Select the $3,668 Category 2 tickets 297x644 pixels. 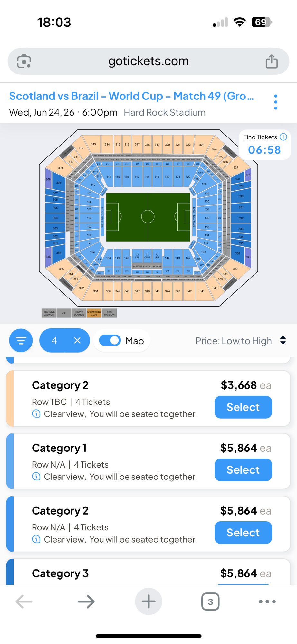coord(243,407)
